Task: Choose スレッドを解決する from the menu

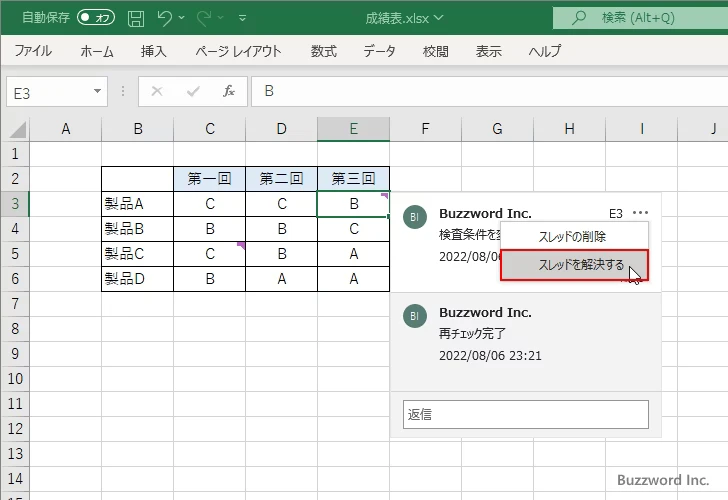Action: pyautogui.click(x=574, y=265)
